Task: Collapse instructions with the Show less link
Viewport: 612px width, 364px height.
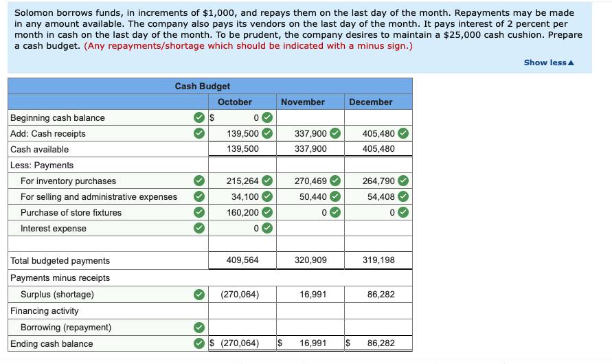Action: coord(549,62)
